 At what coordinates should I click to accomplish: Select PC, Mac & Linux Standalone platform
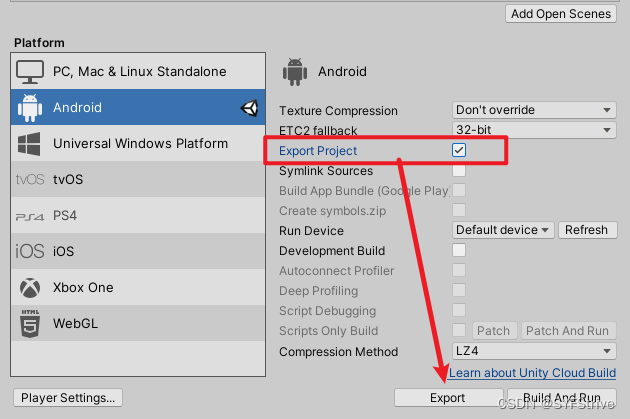(138, 71)
